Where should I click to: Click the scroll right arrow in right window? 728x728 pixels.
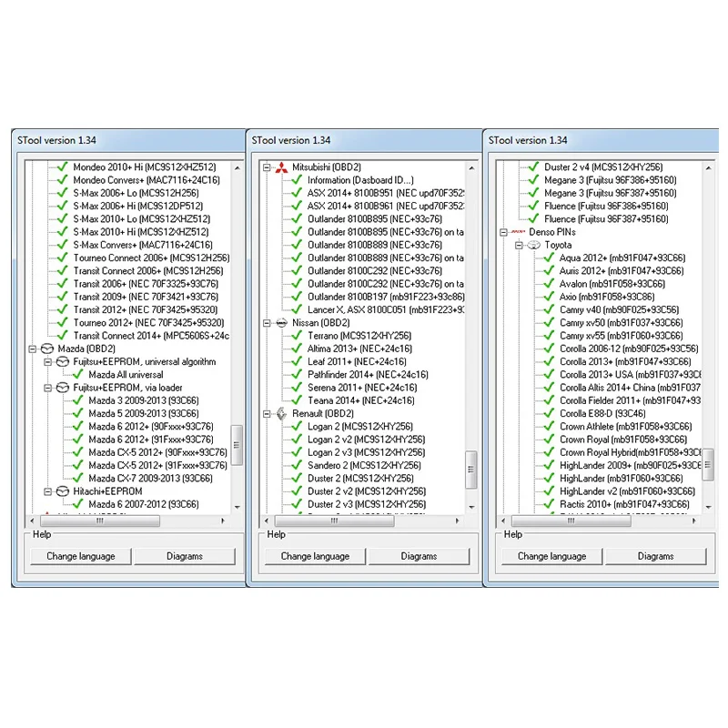click(x=694, y=521)
